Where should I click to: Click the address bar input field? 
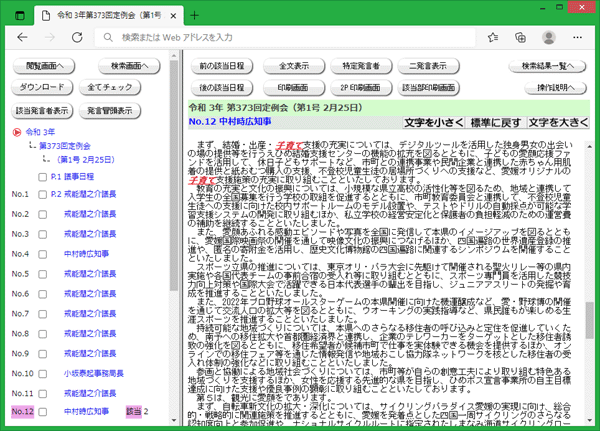(x=285, y=37)
